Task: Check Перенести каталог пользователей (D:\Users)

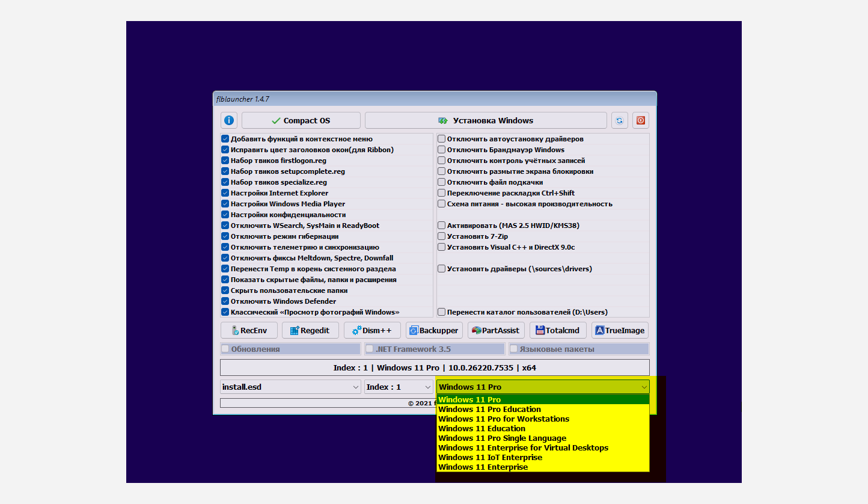Action: (442, 312)
